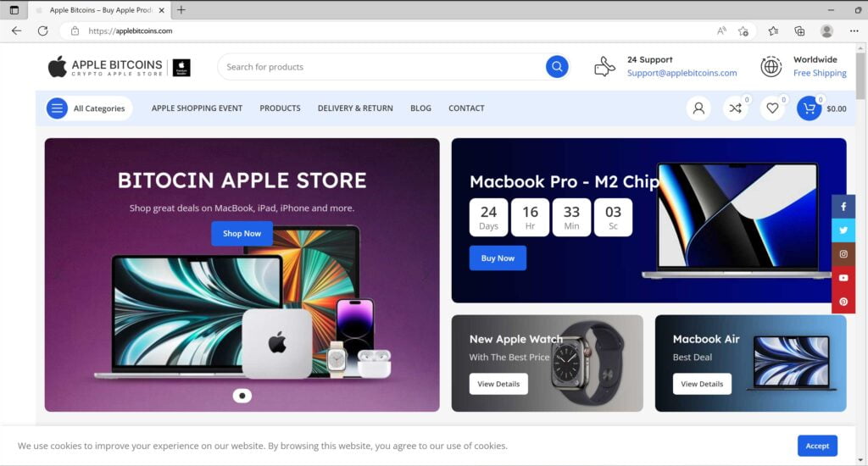This screenshot has width=868, height=466.
Task: Click the blue search magnifier button
Action: click(x=557, y=67)
